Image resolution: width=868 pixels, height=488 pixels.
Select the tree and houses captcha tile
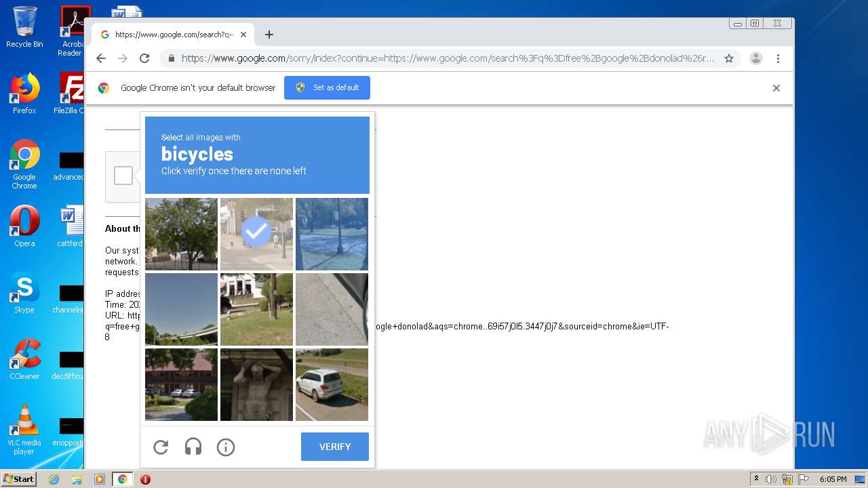click(181, 234)
